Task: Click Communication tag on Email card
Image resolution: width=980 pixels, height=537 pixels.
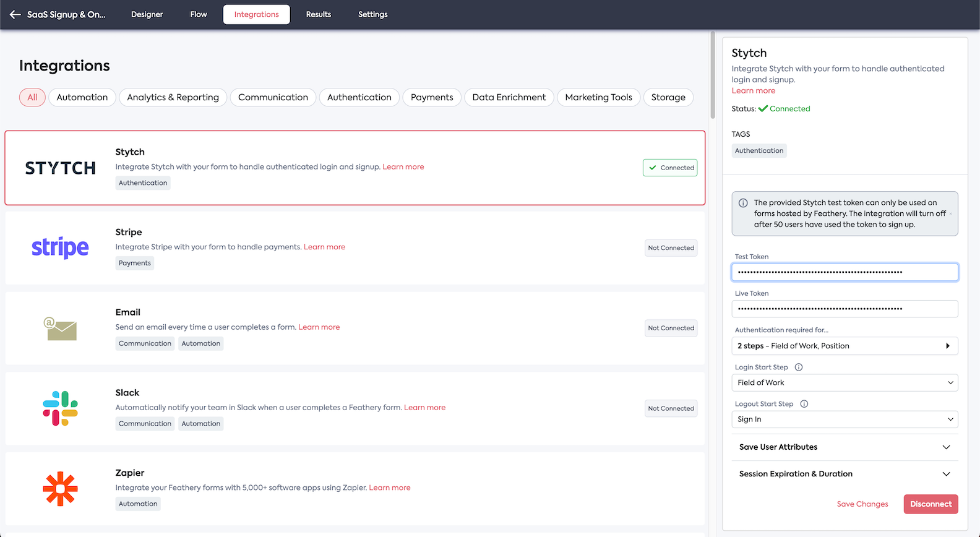Action: [145, 343]
